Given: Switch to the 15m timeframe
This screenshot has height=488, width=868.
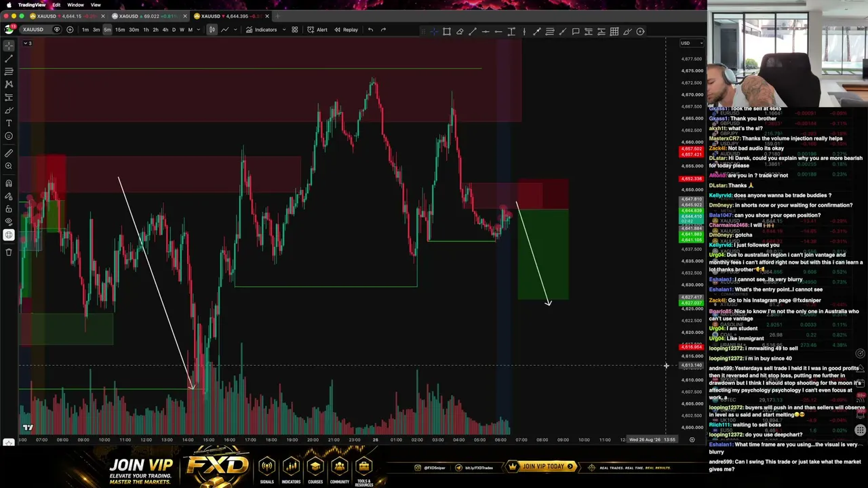Looking at the screenshot, I should click(120, 30).
